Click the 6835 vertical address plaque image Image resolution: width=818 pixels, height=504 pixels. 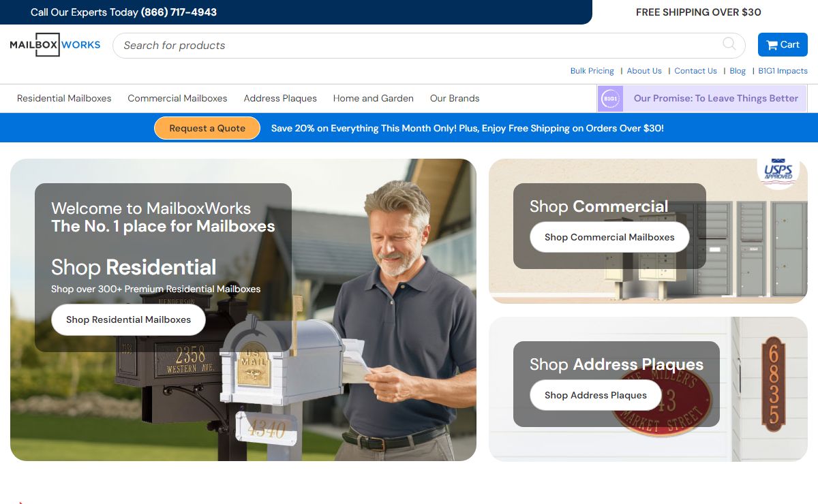(x=774, y=384)
